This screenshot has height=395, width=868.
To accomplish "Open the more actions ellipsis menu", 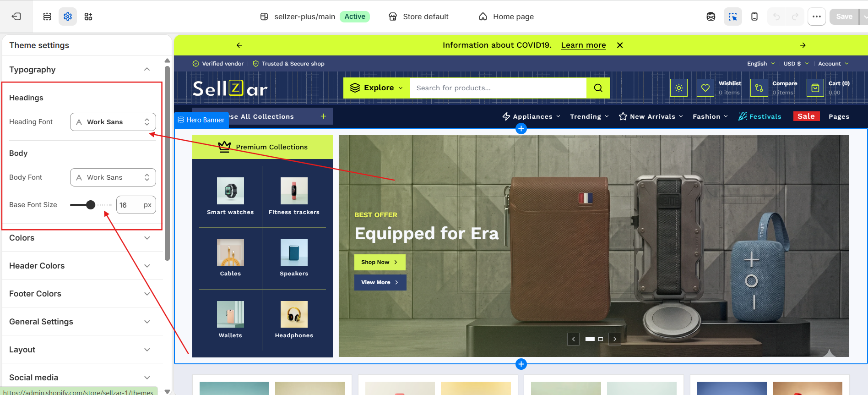I will pos(817,16).
